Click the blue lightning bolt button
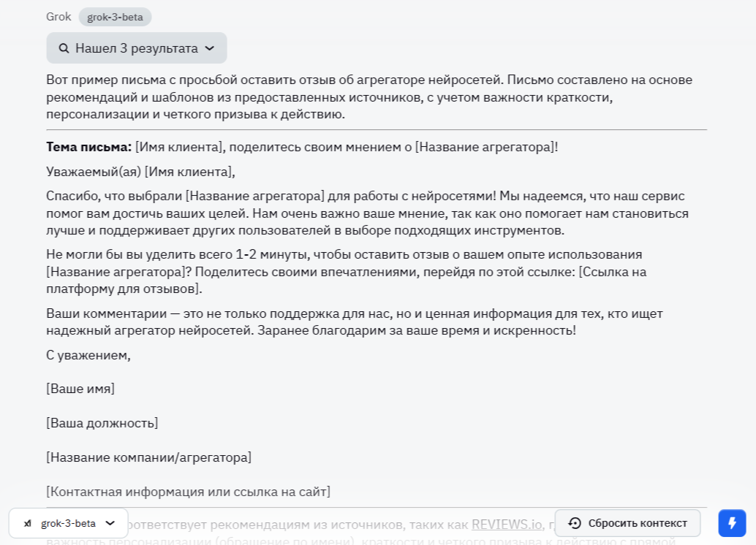This screenshot has width=756, height=545. point(732,523)
